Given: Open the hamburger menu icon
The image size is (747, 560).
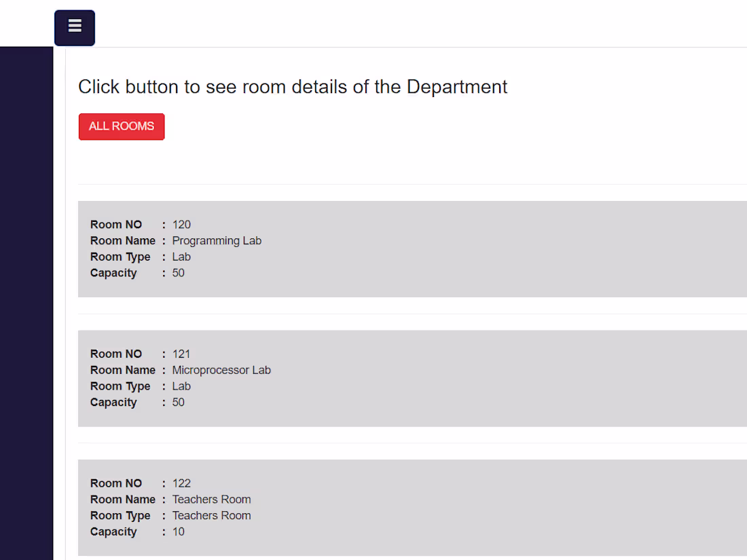Looking at the screenshot, I should (x=75, y=27).
